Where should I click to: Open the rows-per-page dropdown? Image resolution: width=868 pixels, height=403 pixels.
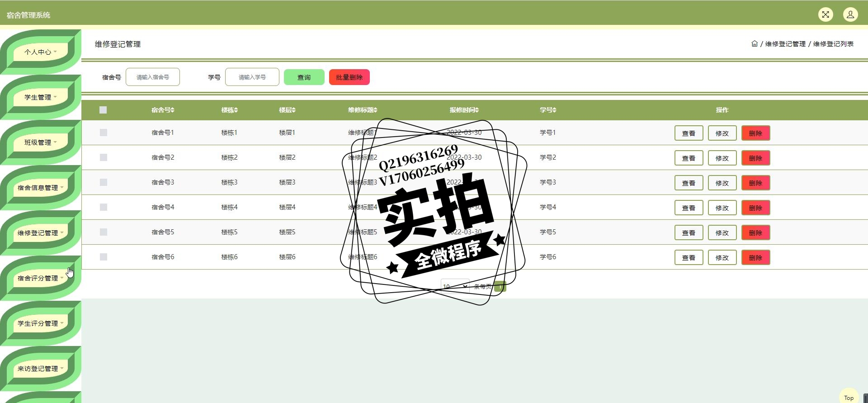455,286
